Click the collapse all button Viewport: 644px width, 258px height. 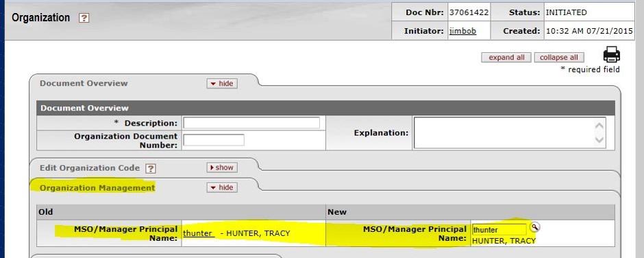click(558, 58)
